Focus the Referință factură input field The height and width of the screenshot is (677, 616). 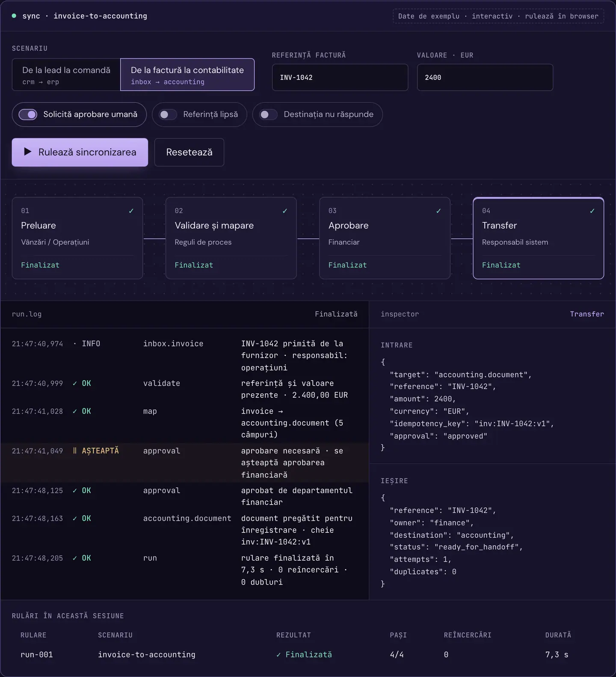(x=340, y=77)
